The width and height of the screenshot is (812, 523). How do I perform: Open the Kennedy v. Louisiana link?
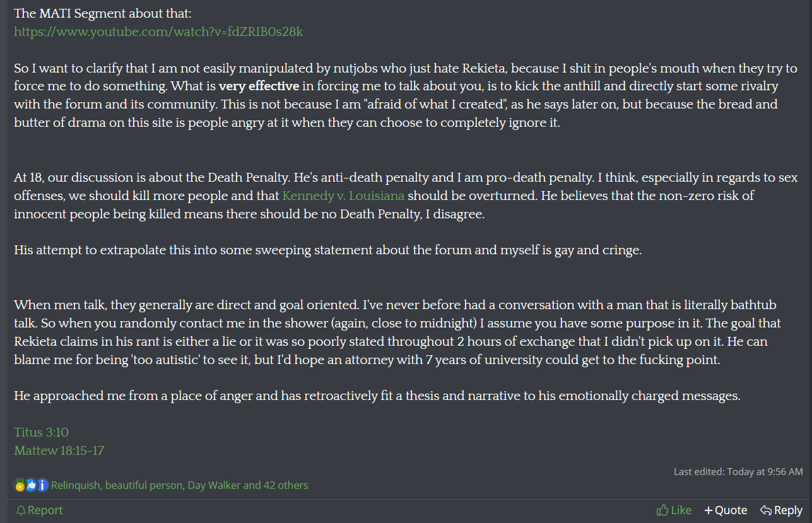click(x=343, y=196)
